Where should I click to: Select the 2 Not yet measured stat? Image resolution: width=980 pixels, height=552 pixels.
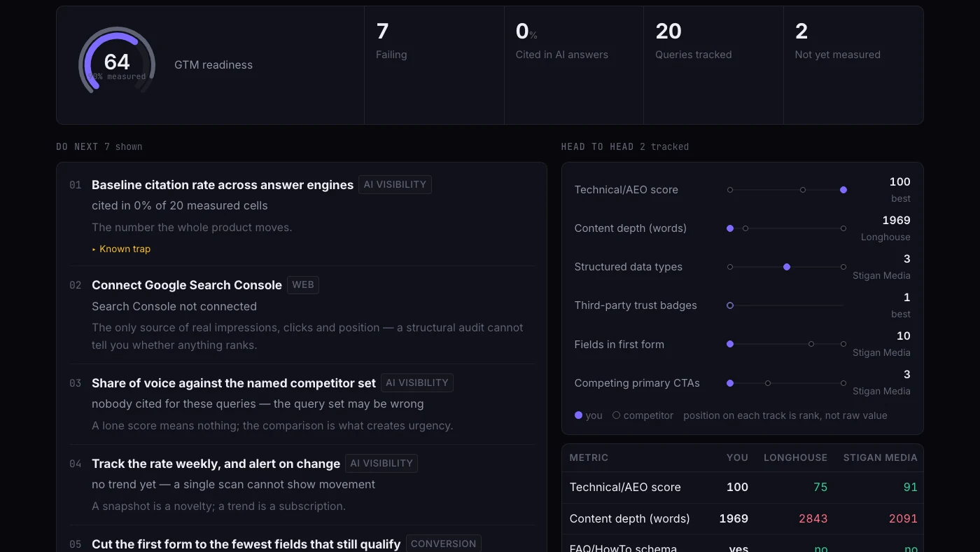tap(854, 65)
